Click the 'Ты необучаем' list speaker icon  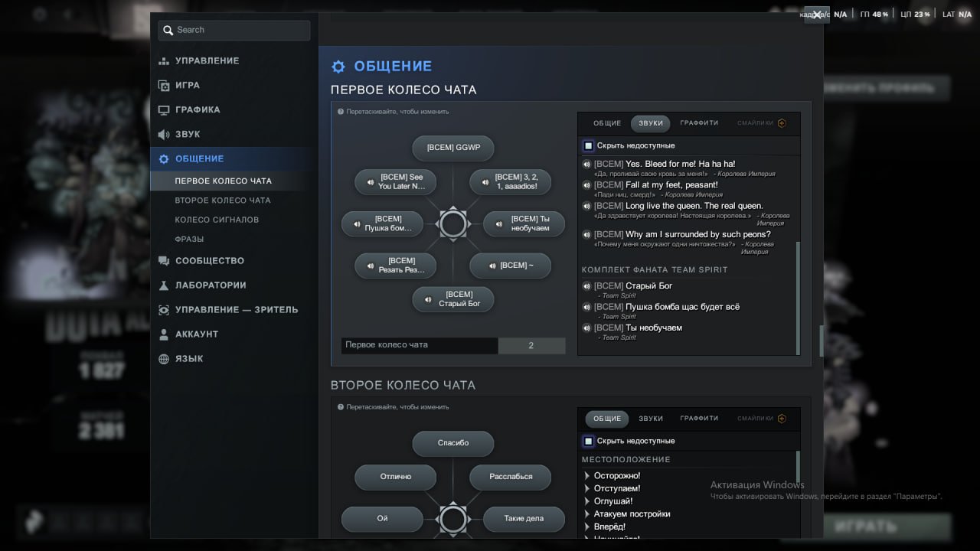587,328
